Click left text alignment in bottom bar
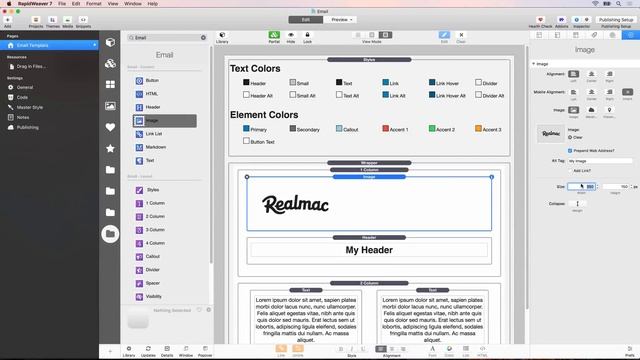 [x=381, y=349]
